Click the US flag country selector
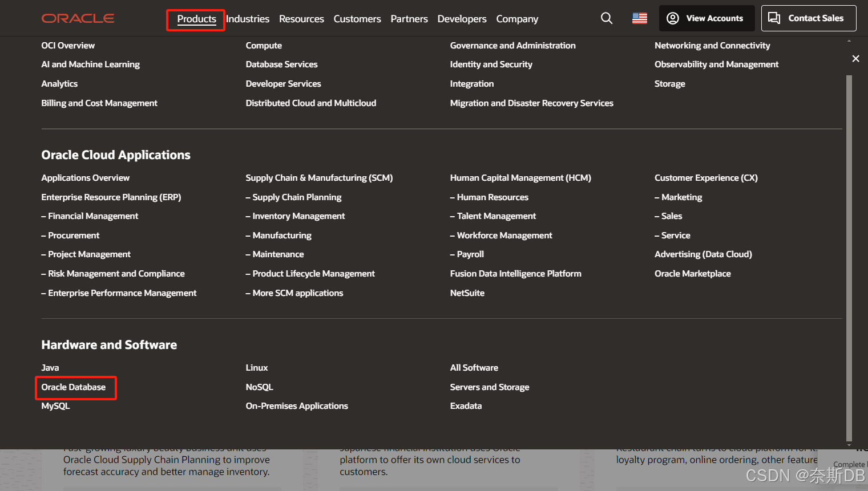 [x=640, y=18]
